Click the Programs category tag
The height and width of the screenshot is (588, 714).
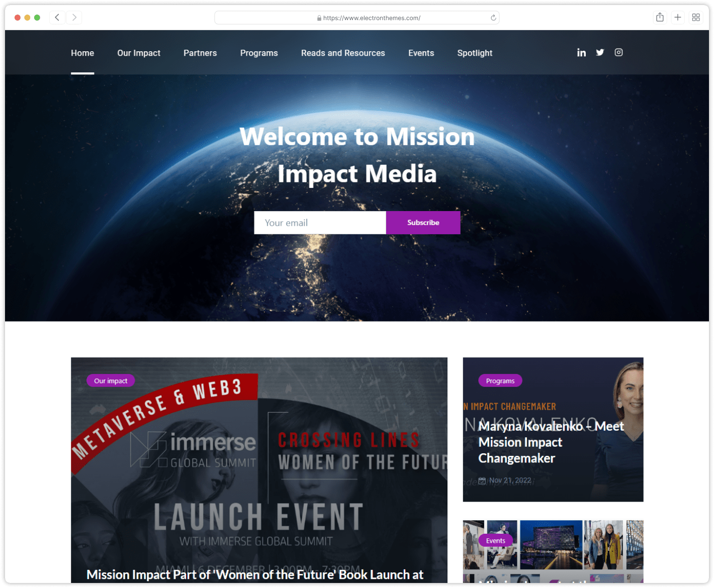[x=500, y=381]
